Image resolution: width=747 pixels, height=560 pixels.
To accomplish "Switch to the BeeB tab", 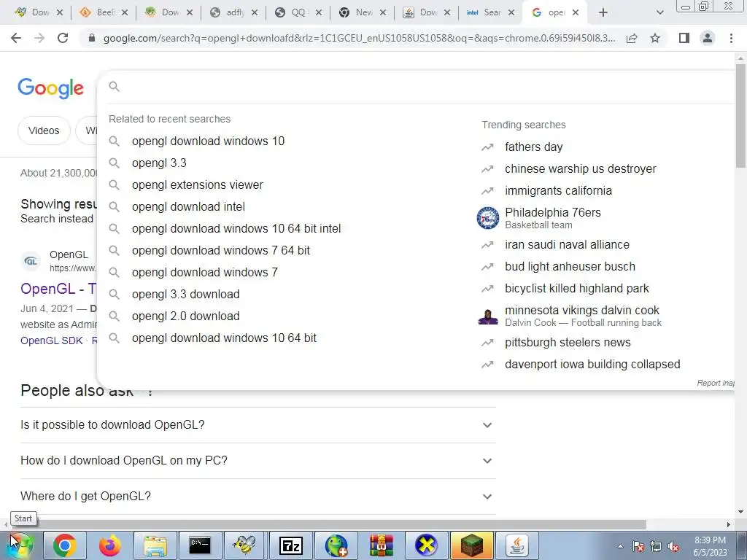I will (x=104, y=12).
